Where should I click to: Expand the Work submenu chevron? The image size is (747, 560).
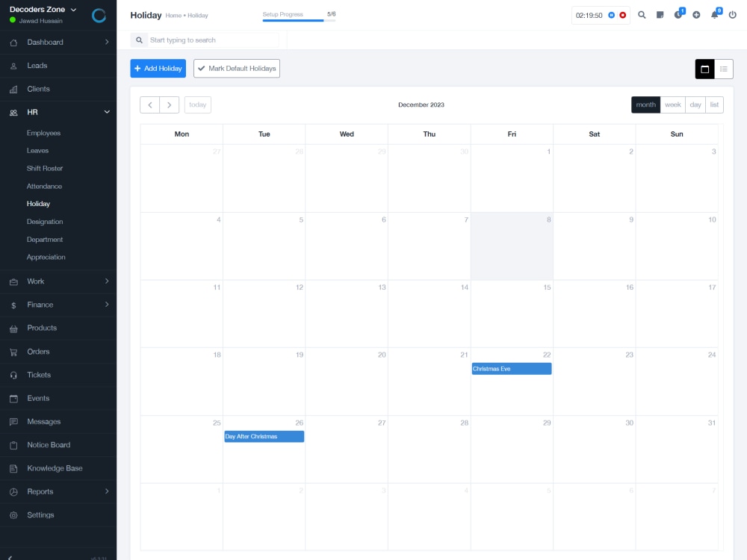tap(107, 281)
